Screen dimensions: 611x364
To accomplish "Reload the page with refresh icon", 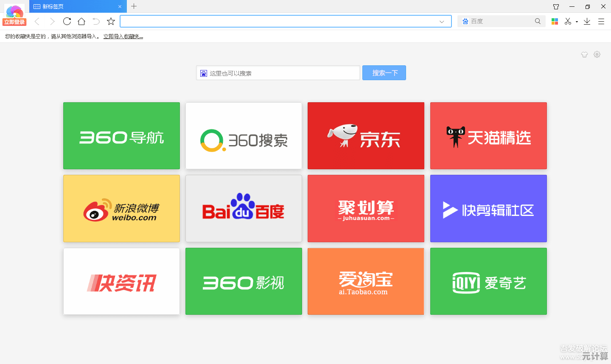I will coord(67,22).
